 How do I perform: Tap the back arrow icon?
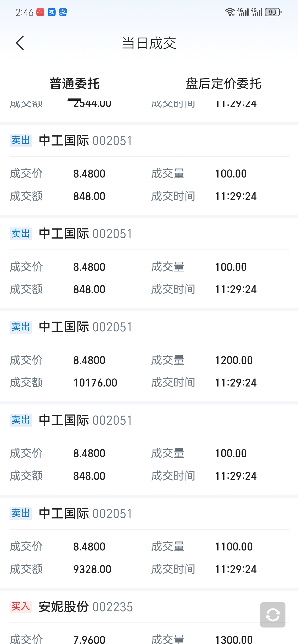pyautogui.click(x=20, y=43)
